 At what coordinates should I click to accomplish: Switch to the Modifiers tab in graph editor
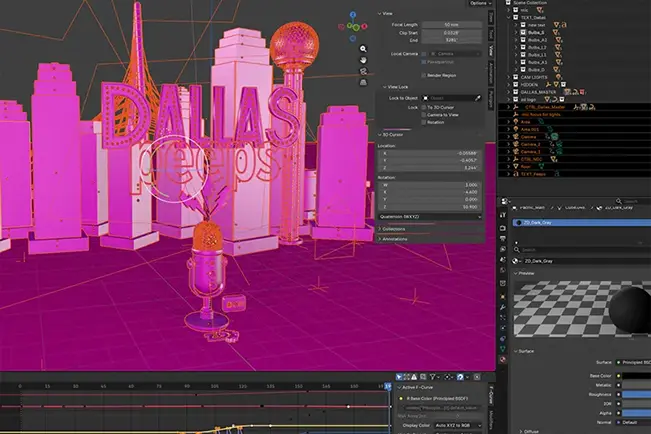click(x=491, y=420)
